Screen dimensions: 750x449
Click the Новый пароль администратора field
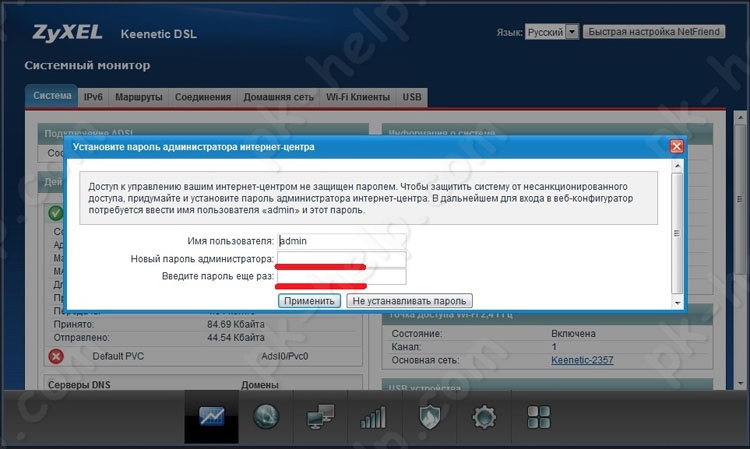click(x=342, y=259)
